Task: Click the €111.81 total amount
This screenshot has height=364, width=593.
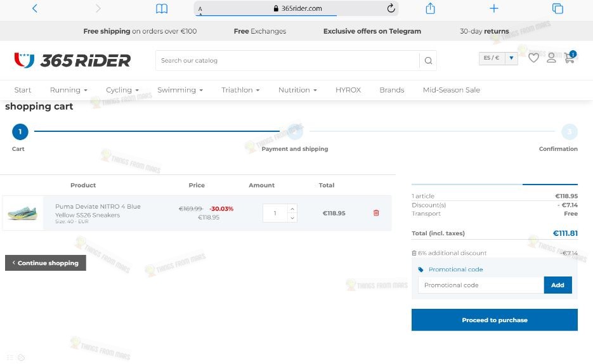Action: coord(565,233)
